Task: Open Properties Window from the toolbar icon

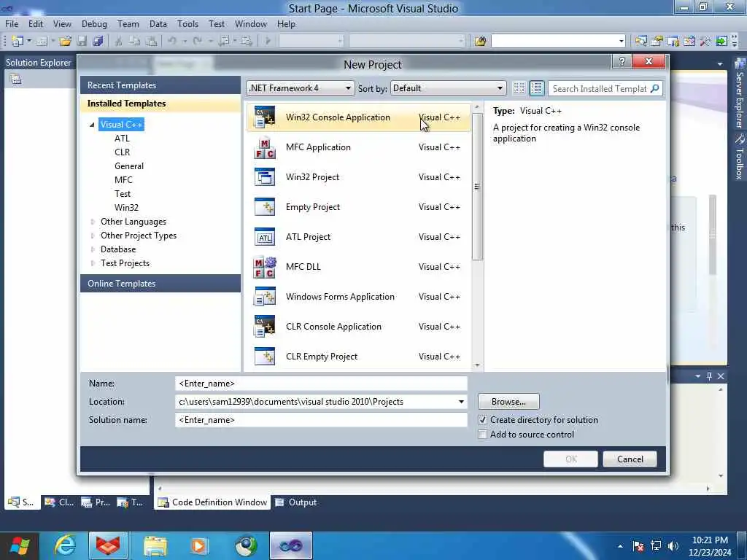Action: pos(657,41)
